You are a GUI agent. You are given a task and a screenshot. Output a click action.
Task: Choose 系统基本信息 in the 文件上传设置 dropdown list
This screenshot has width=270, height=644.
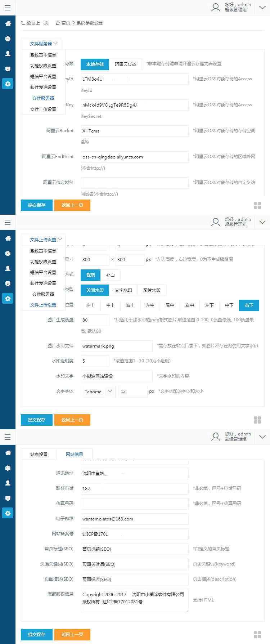[43, 251]
